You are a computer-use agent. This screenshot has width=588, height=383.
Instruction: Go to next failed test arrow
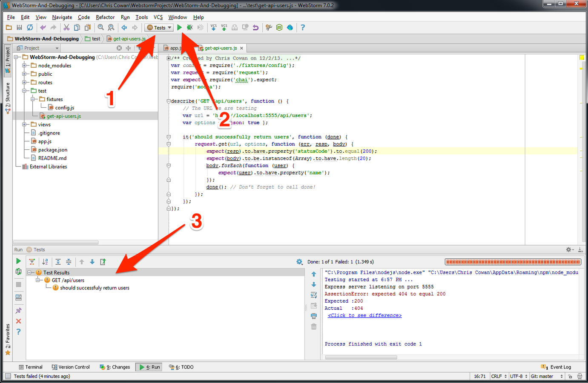92,262
